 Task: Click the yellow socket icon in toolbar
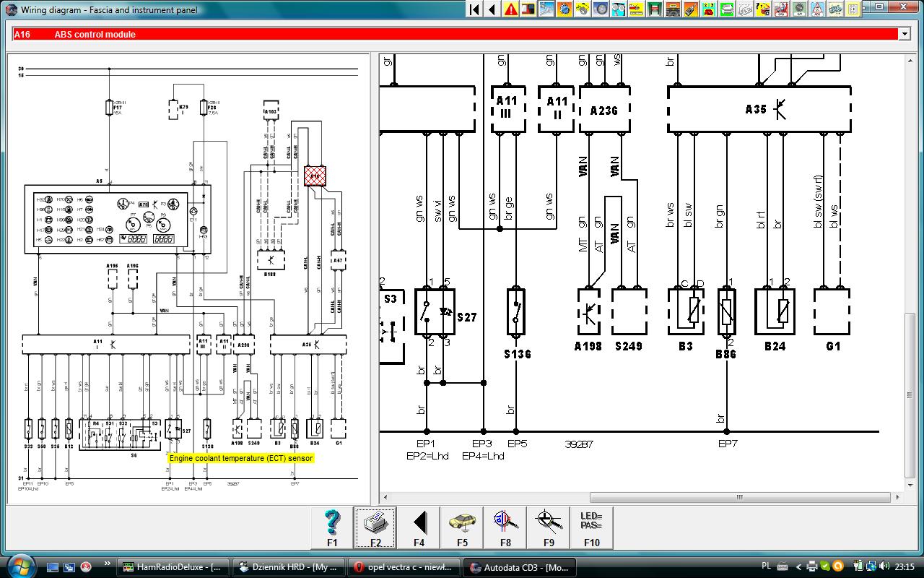click(x=853, y=9)
